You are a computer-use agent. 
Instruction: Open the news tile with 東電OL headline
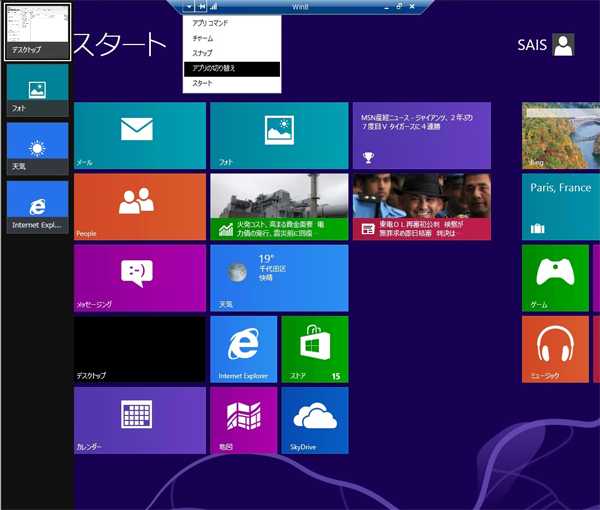pos(422,207)
